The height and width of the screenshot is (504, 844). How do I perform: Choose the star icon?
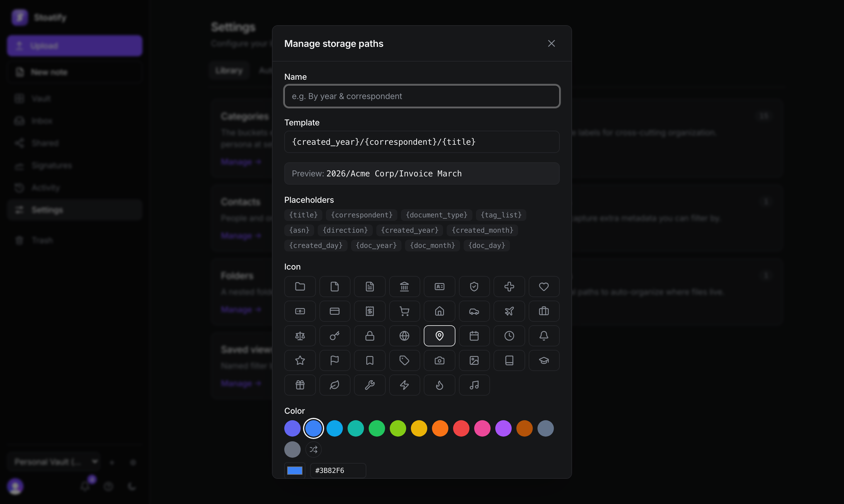click(300, 360)
